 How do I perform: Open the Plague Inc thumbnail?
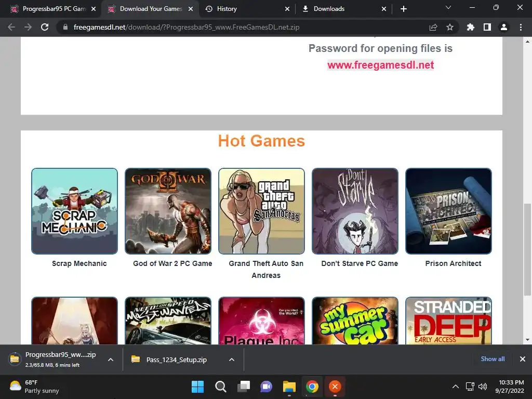coord(262,321)
